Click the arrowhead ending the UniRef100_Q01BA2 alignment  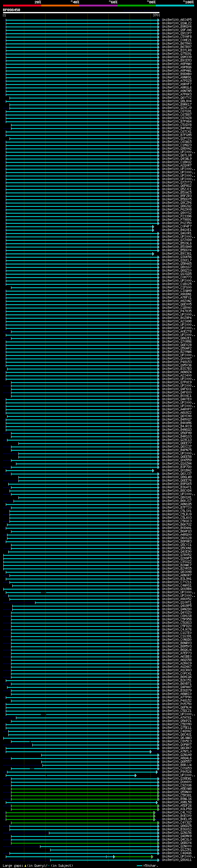[x=153, y=470]
